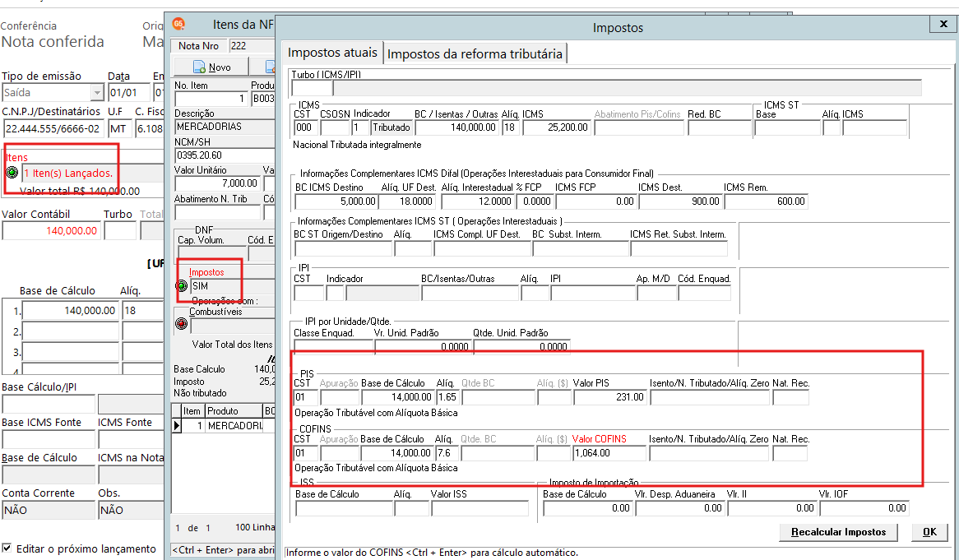This screenshot has width=959, height=560.
Task: Click the PIS Alíq. field 1.65
Action: click(x=447, y=397)
